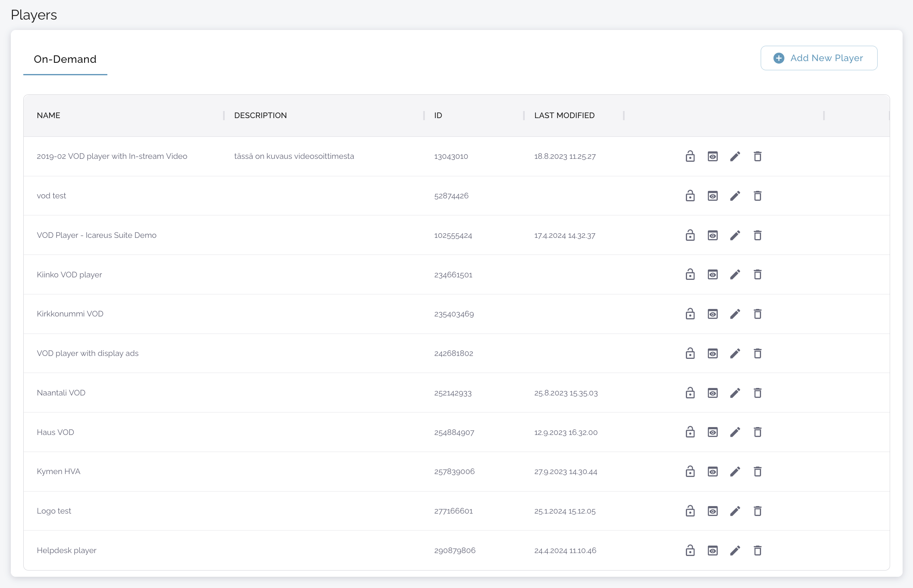The image size is (913, 588).
Task: Sort by the NAME column header
Action: (48, 116)
